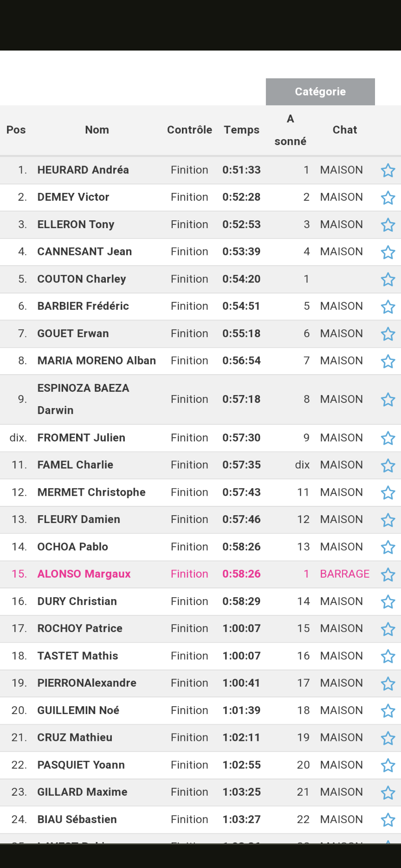Open the Catégorie filter
The height and width of the screenshot is (868, 401).
[320, 92]
